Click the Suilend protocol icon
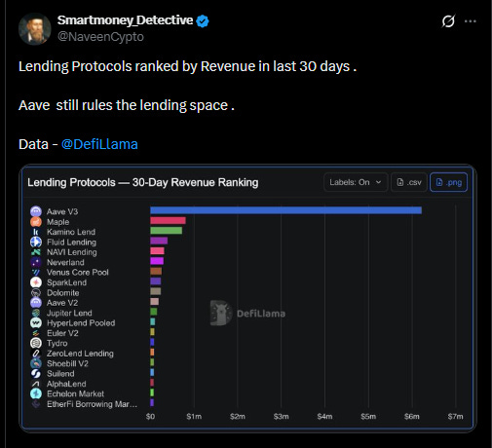This screenshot has width=492, height=448. click(36, 374)
